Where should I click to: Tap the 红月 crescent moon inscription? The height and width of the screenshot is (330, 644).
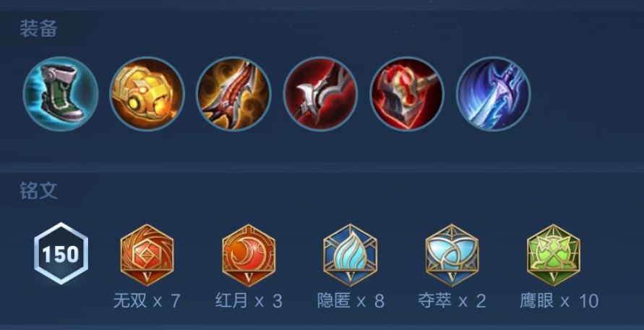point(249,255)
